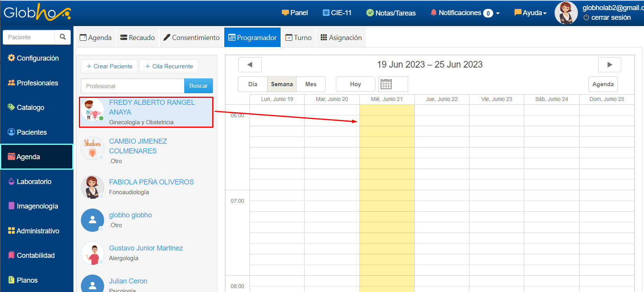The width and height of the screenshot is (644, 292).
Task: Switch to the Recaudo tab
Action: [138, 38]
